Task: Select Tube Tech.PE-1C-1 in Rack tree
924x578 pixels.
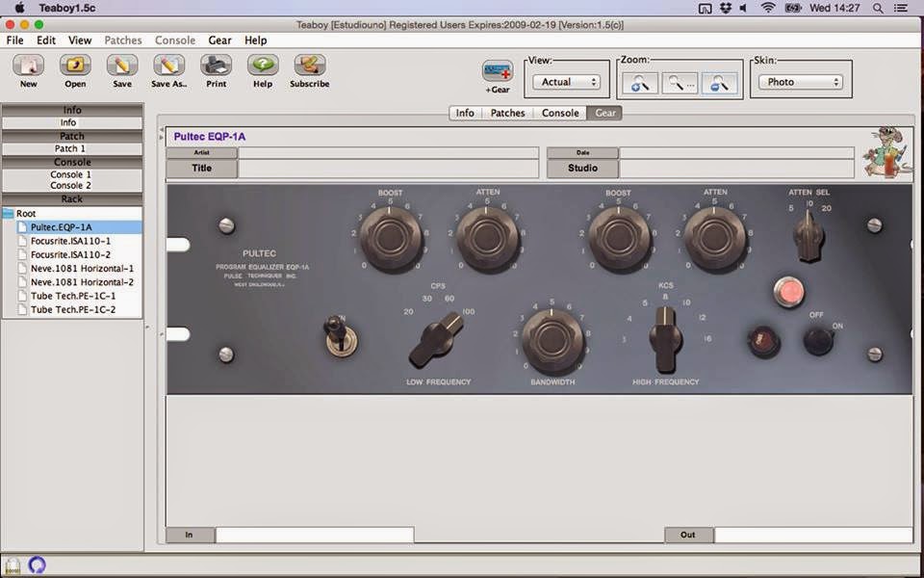Action: pos(73,296)
